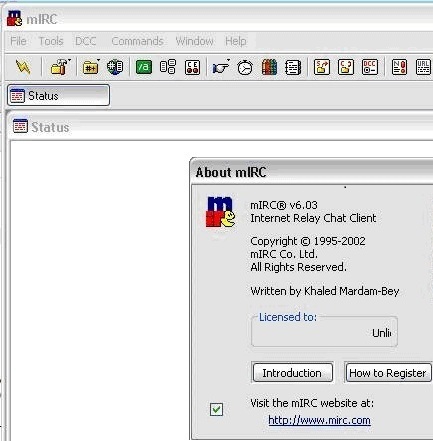Click the Timer stopwatch icon
This screenshot has width=433, height=441.
coord(245,67)
